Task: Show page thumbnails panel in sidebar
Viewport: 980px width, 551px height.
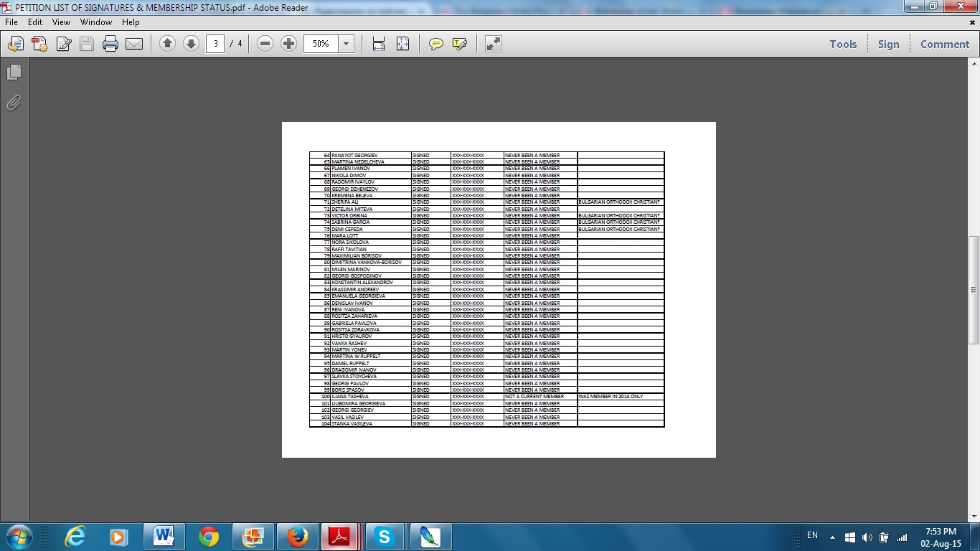Action: 14,72
